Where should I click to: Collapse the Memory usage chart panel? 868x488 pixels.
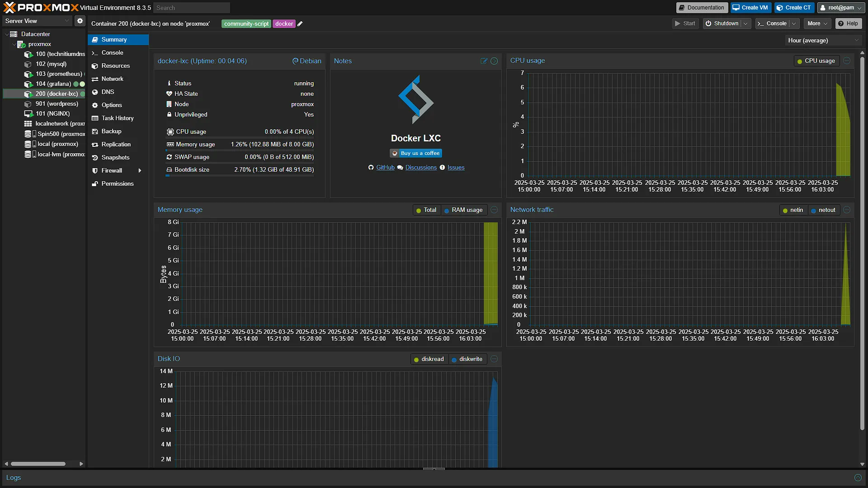click(494, 210)
